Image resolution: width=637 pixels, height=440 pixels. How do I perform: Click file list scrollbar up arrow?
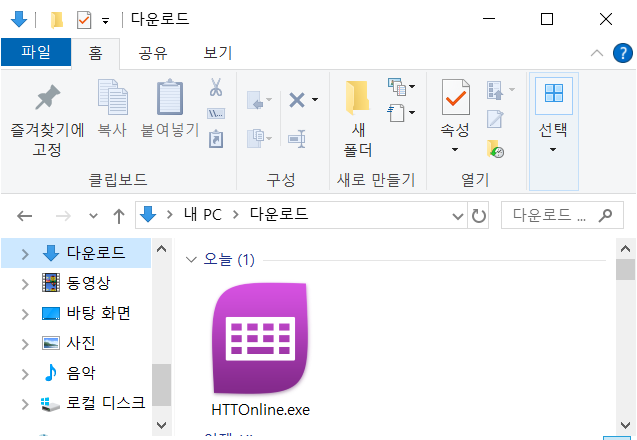625,249
